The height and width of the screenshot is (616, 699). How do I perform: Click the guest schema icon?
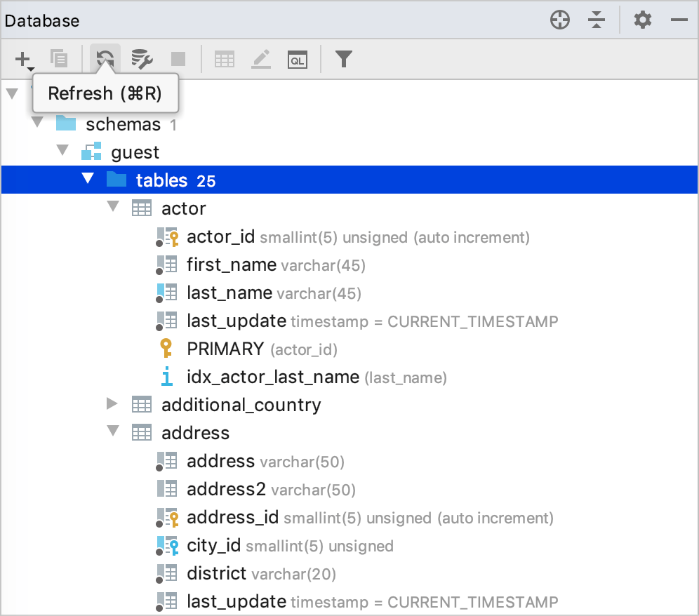[x=91, y=152]
